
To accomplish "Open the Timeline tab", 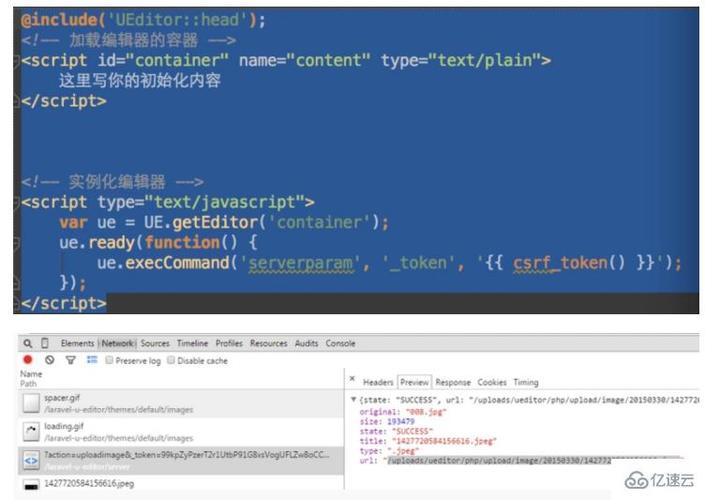I will click(x=192, y=344).
